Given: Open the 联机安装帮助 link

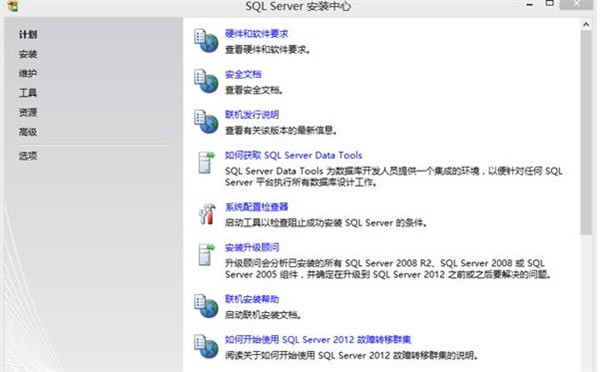Looking at the screenshot, I should [252, 299].
